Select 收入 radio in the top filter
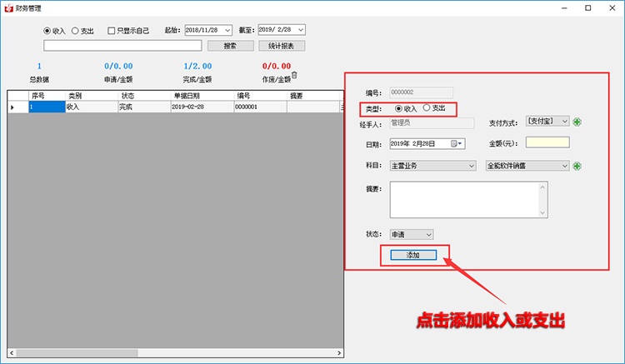Viewport: 625px width, 364px height. [x=47, y=31]
